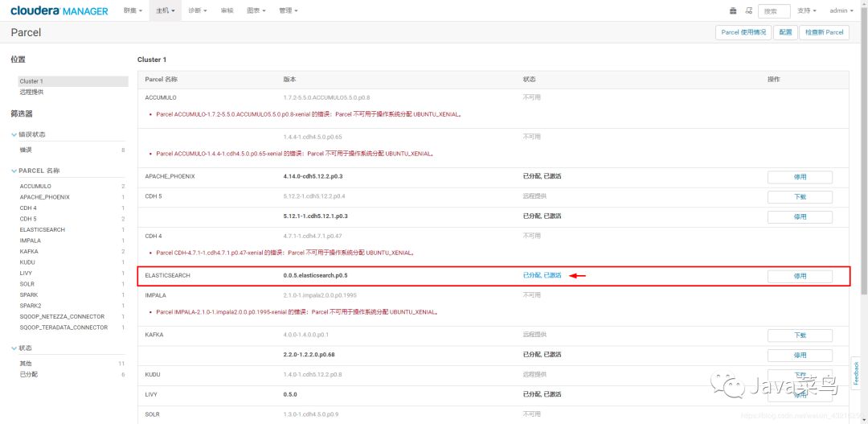
Task: Click 停用 button for ELASTICSEARCH parcel
Action: 800,276
